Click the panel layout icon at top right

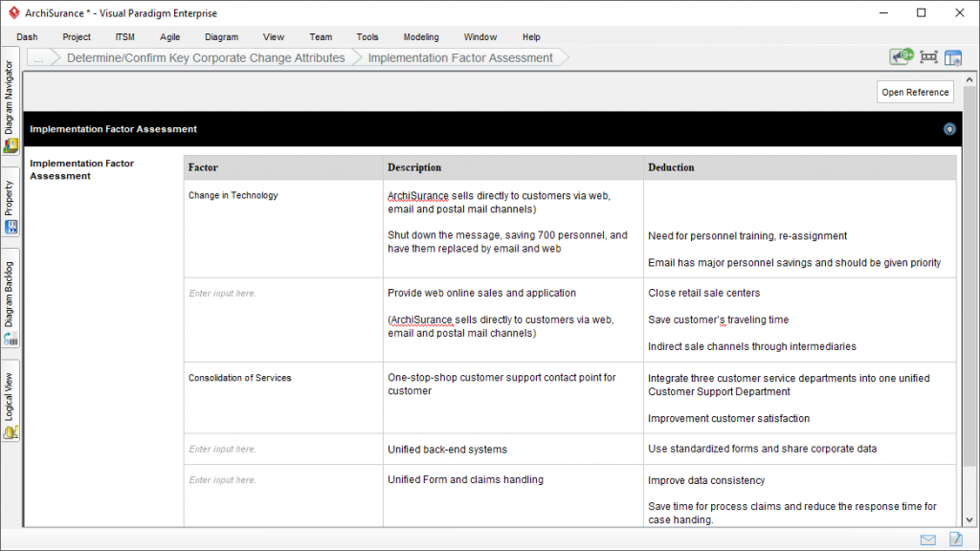pos(953,57)
